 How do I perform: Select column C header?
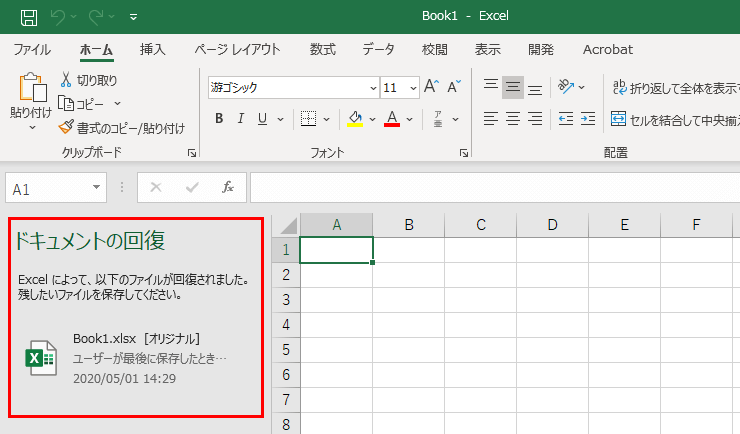(x=480, y=225)
